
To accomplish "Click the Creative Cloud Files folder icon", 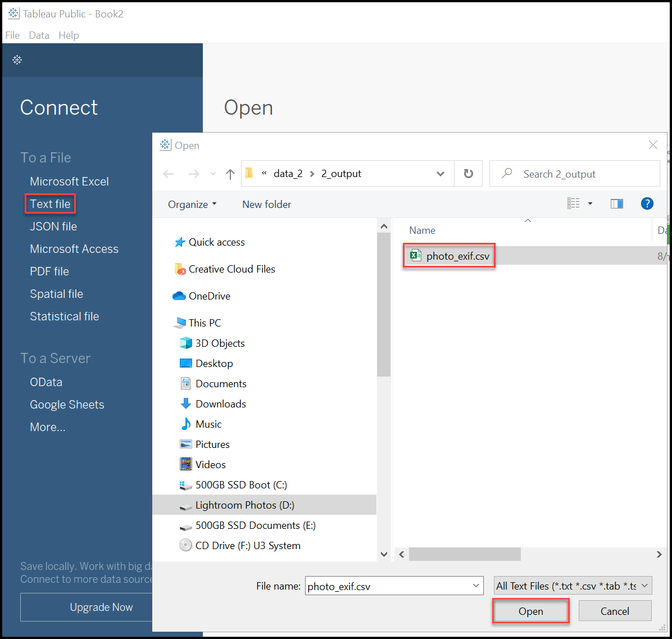I will 180,269.
